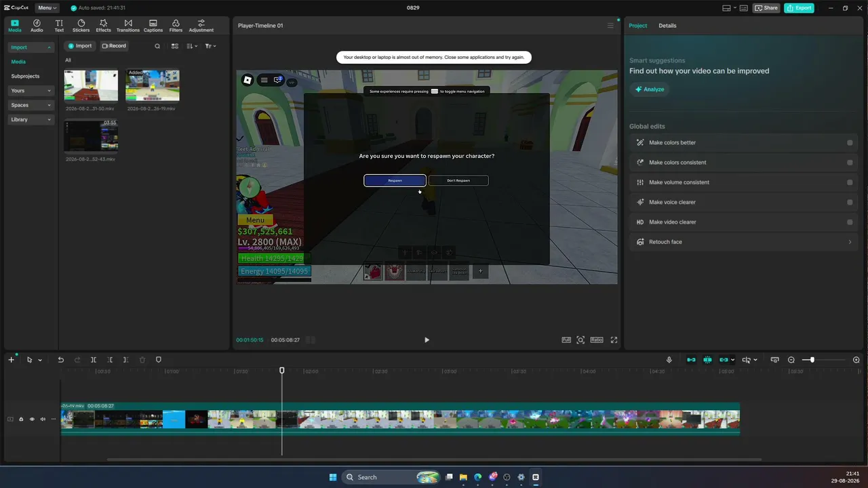Open the media sort dropdown
The width and height of the screenshot is (868, 488).
pyautogui.click(x=192, y=46)
